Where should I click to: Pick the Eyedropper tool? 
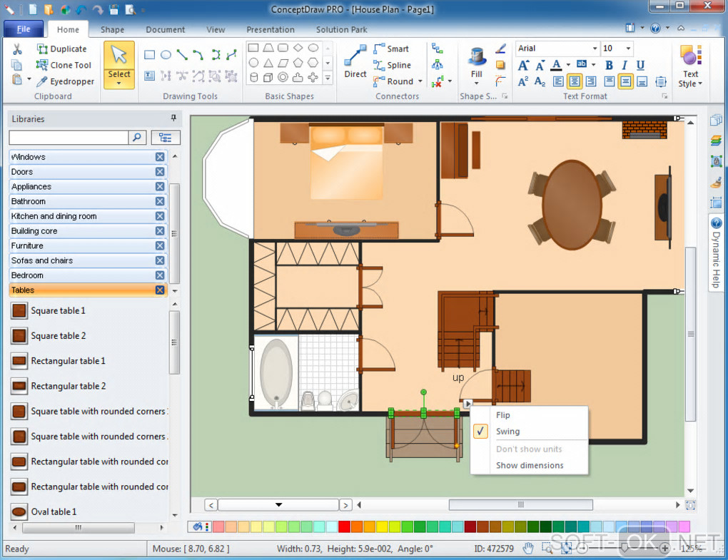[66, 81]
